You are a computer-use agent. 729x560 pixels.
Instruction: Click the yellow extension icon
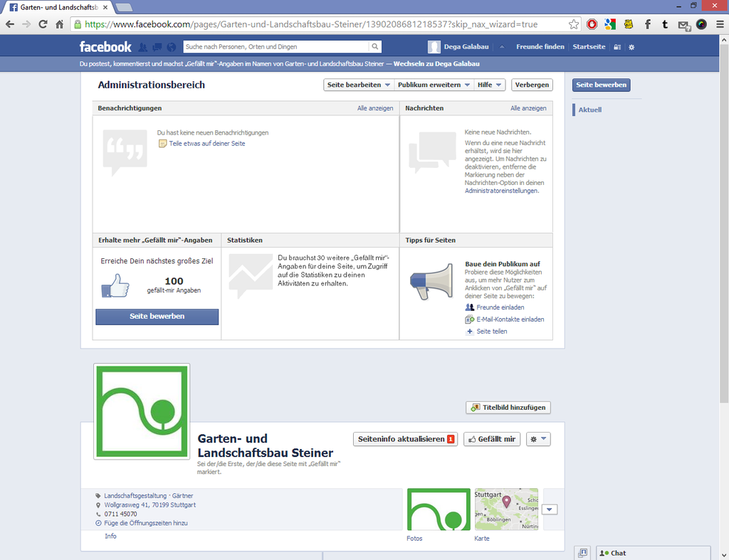tap(629, 24)
